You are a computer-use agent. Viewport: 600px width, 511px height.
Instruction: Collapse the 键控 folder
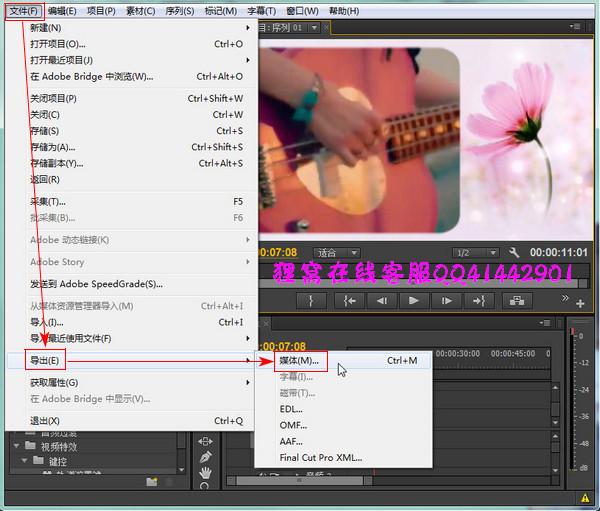coord(25,460)
